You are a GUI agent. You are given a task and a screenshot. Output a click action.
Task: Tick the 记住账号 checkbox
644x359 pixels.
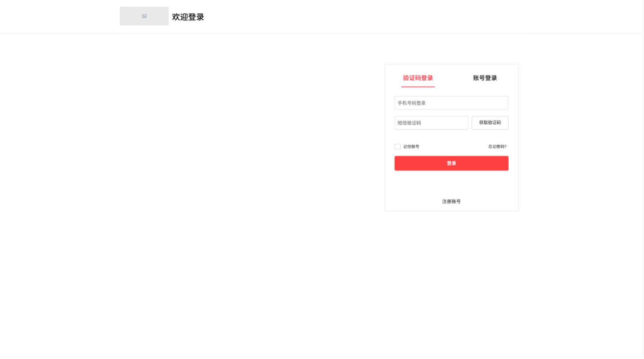pos(398,147)
